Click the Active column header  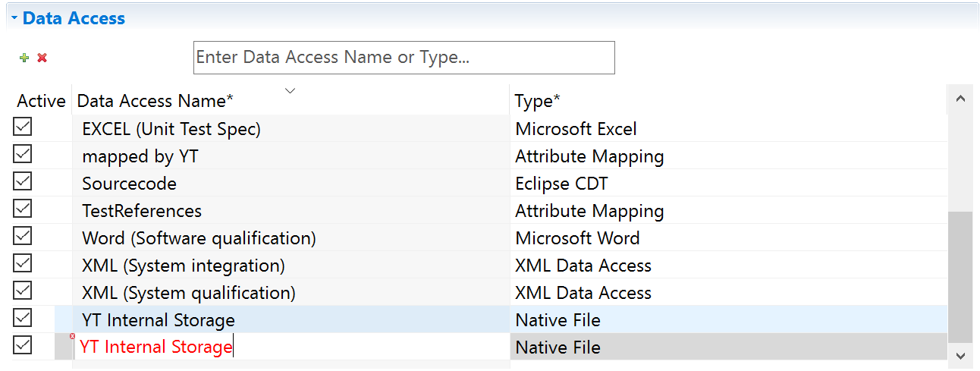click(x=42, y=100)
